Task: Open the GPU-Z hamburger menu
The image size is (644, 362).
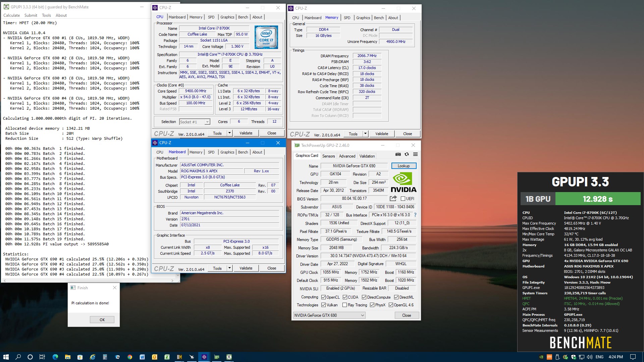Action: [x=415, y=154]
